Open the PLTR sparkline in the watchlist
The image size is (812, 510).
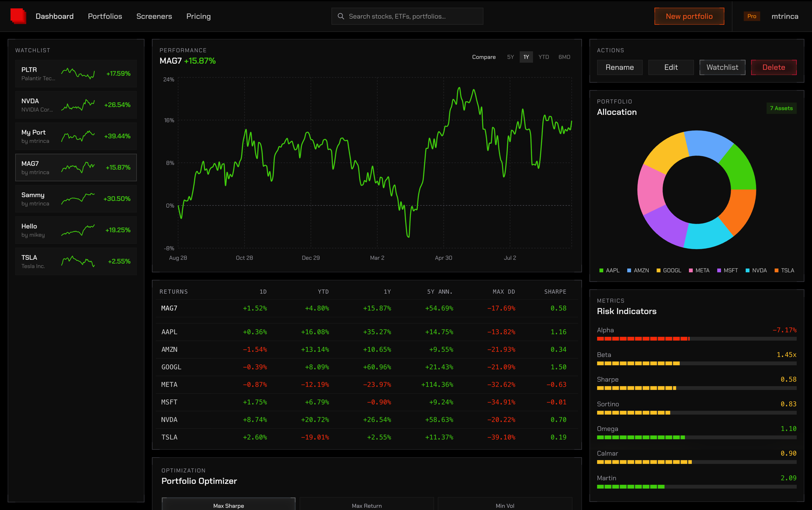[x=78, y=73]
